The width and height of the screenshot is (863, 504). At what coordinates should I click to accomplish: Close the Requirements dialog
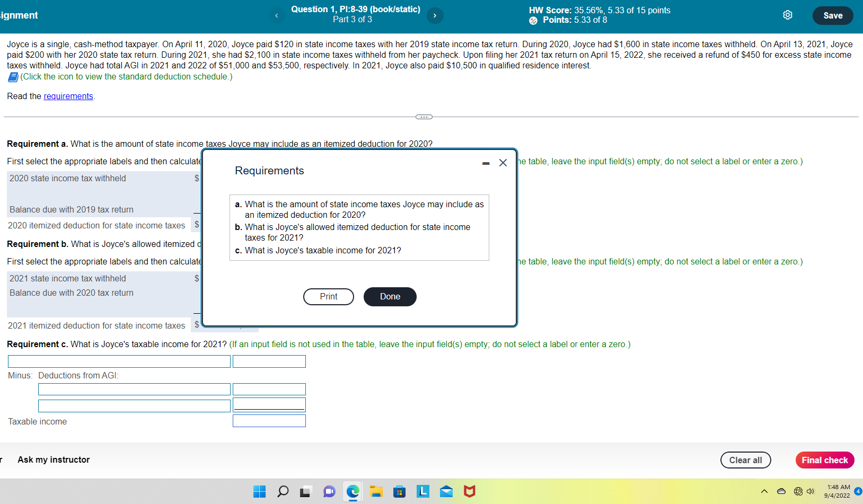pyautogui.click(x=503, y=163)
